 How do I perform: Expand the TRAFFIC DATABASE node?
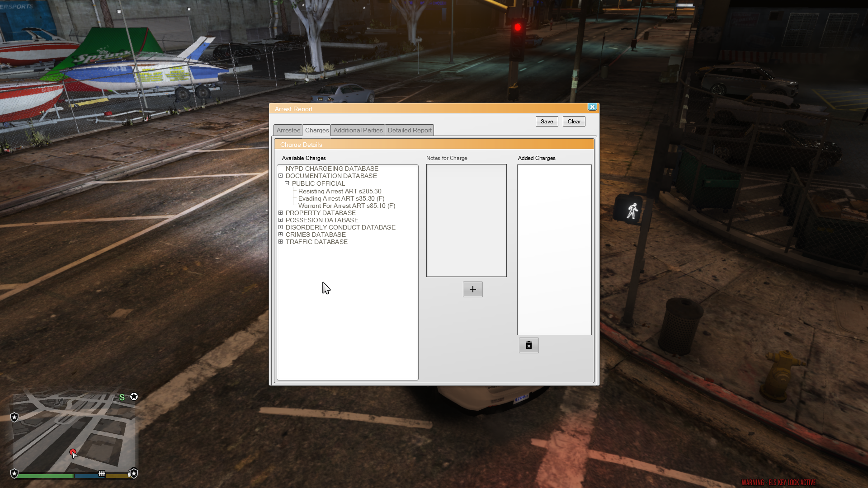click(281, 242)
